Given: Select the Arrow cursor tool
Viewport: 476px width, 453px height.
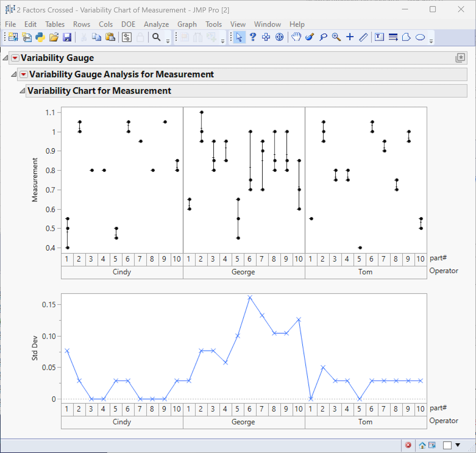Looking at the screenshot, I should [239, 37].
